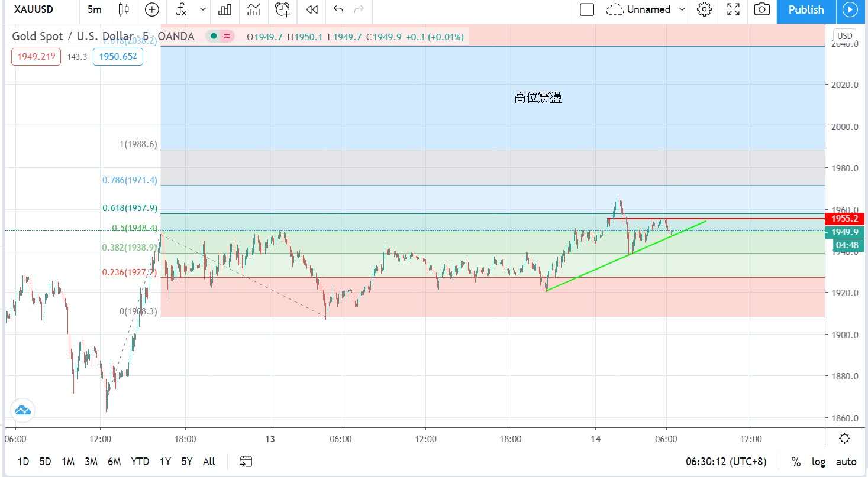Toggle the percent scale option
The height and width of the screenshot is (477, 868).
tap(796, 462)
